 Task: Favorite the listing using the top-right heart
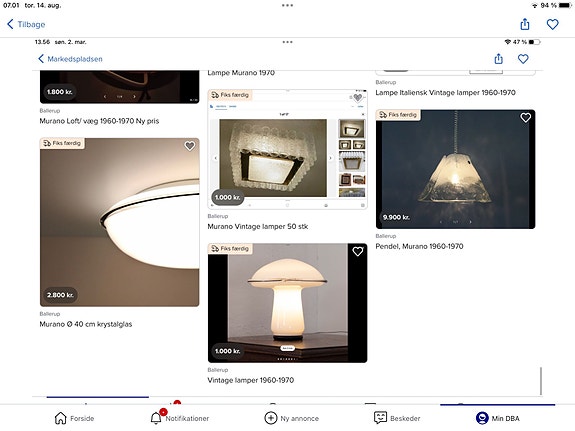point(552,25)
